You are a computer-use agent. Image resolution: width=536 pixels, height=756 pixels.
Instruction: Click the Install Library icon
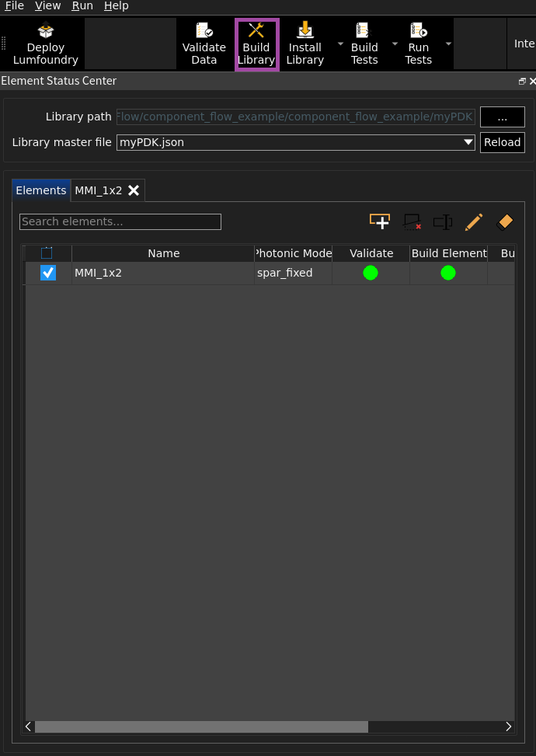point(305,44)
